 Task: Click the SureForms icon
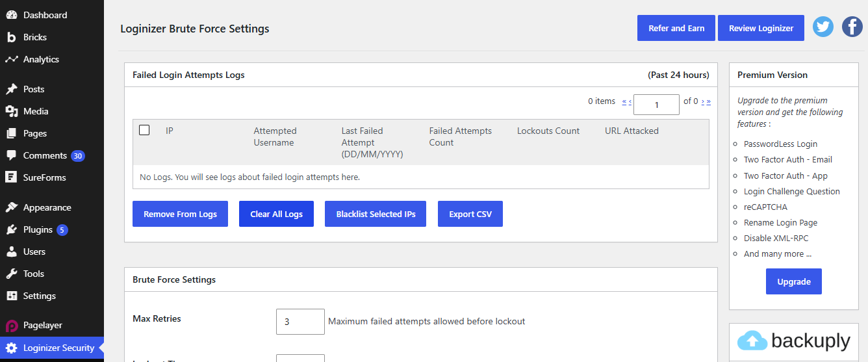(11, 177)
